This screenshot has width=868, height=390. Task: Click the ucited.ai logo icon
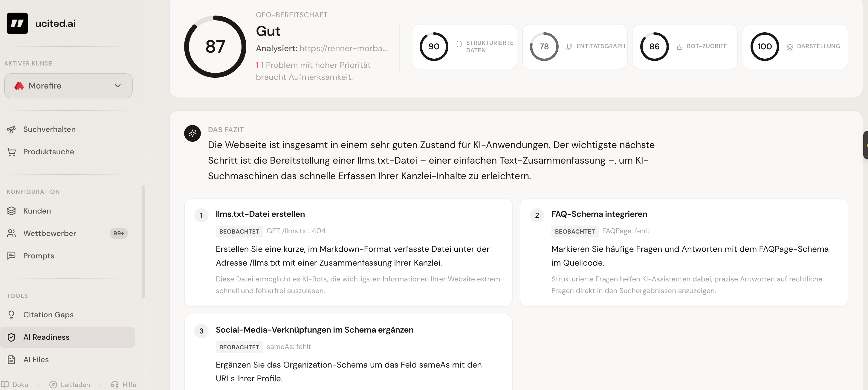(17, 23)
